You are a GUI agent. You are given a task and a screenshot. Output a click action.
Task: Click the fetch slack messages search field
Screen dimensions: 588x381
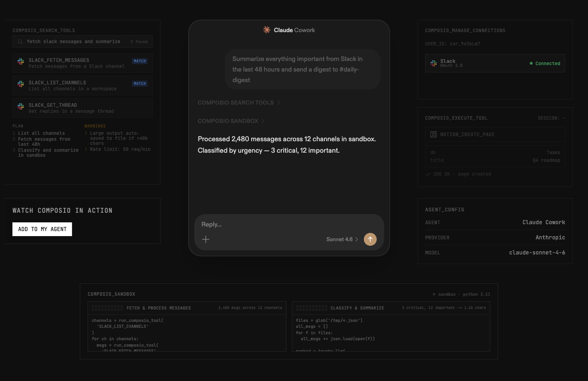click(82, 42)
